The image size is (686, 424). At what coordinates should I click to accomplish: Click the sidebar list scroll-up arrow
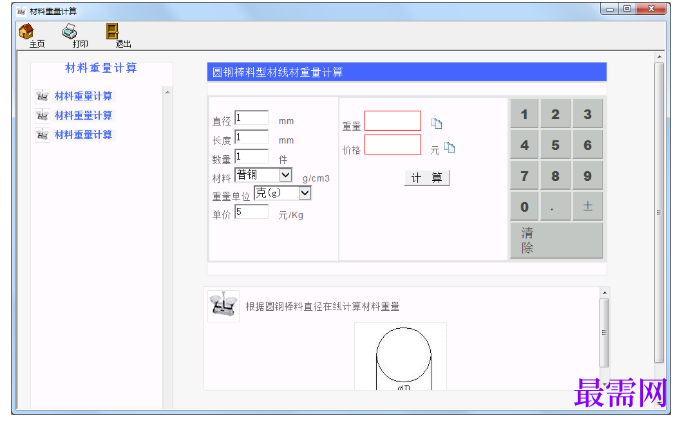(167, 92)
